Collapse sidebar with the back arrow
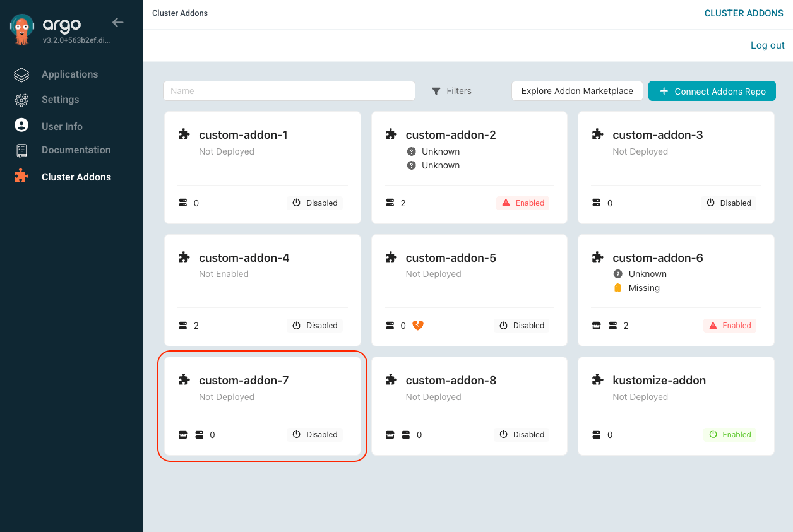Viewport: 793px width, 532px height. click(117, 23)
